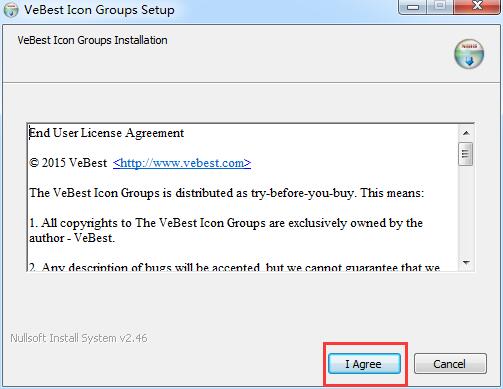Click the Nullsoft Install System v2.46 label
The width and height of the screenshot is (503, 389).
[79, 338]
